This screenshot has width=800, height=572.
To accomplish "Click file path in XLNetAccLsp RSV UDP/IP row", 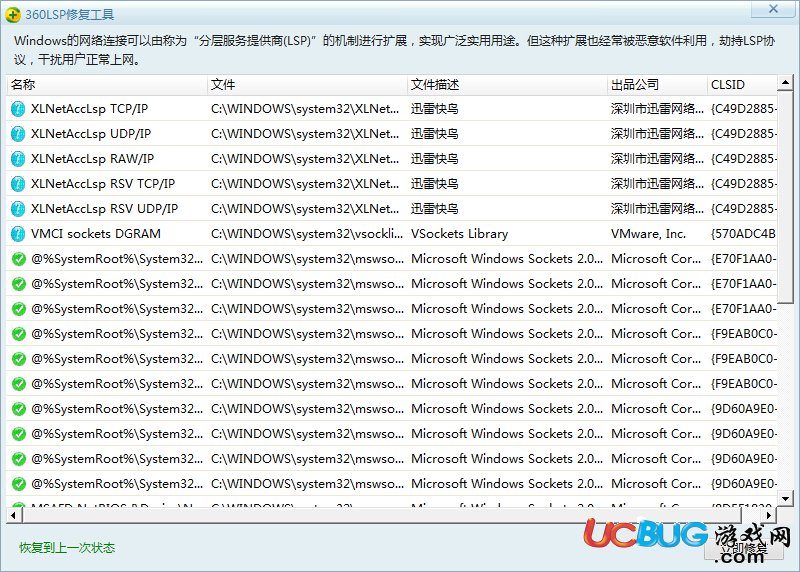I will click(x=305, y=209).
